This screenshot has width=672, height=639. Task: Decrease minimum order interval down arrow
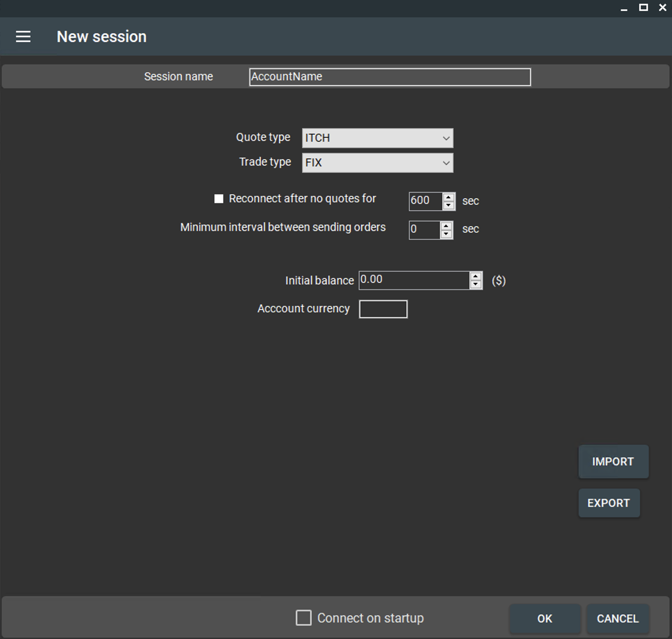tap(446, 234)
